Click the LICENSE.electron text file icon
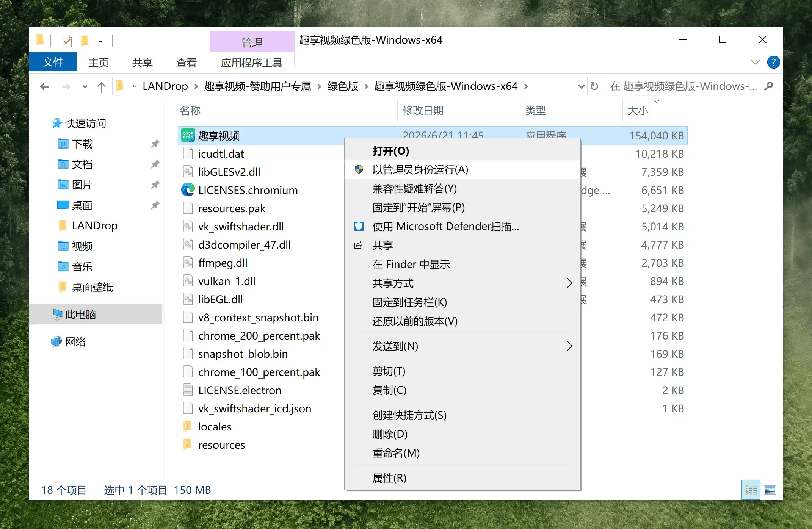Screen dimensions: 812x529 point(188,390)
